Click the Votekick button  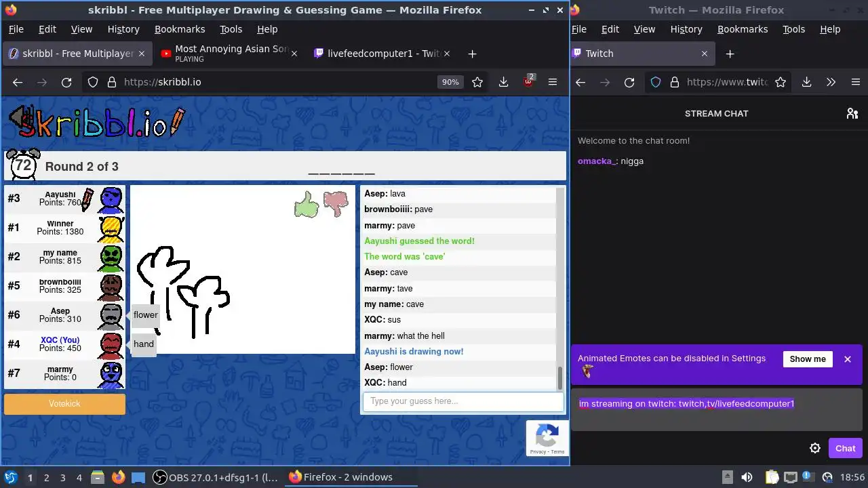tap(64, 404)
